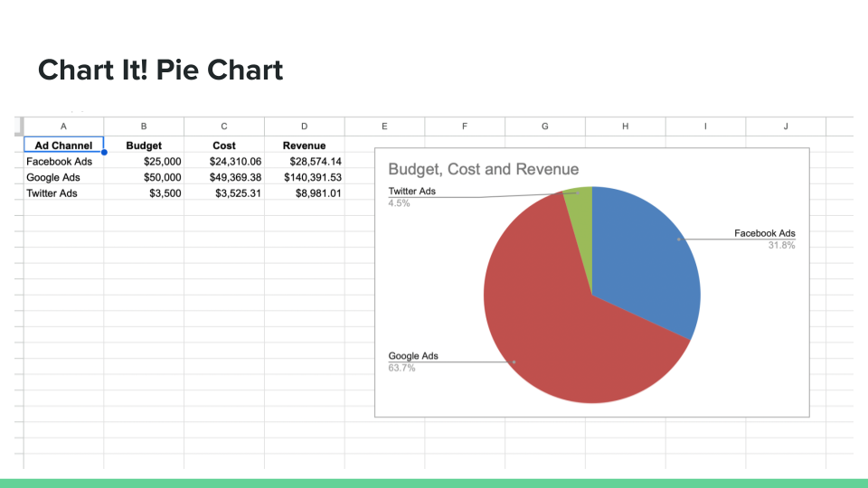Click the $8,981.01 revenue cell
The height and width of the screenshot is (488, 868).
tap(305, 193)
